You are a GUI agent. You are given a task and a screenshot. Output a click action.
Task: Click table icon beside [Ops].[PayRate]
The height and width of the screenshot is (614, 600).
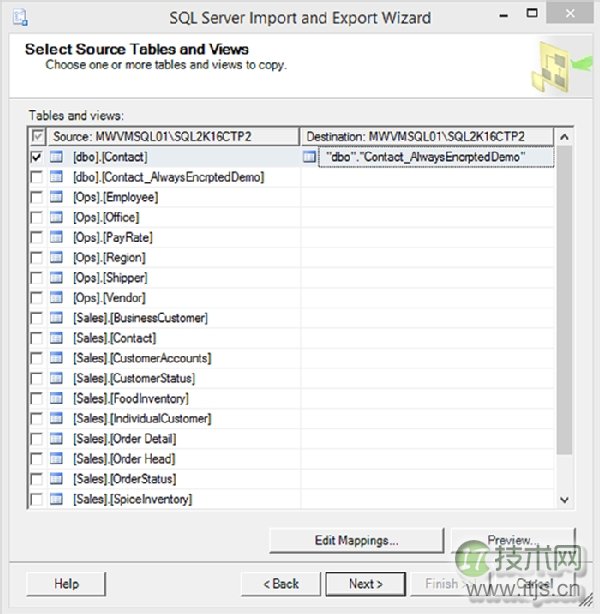click(56, 237)
